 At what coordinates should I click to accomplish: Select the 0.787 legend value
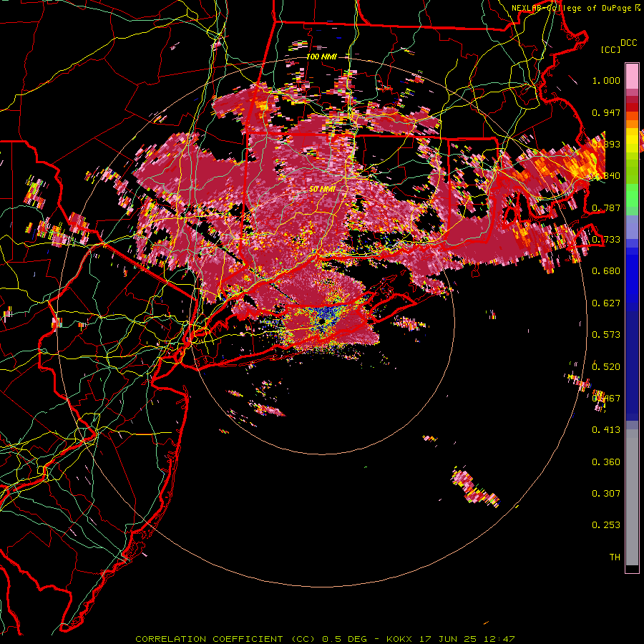click(x=606, y=208)
